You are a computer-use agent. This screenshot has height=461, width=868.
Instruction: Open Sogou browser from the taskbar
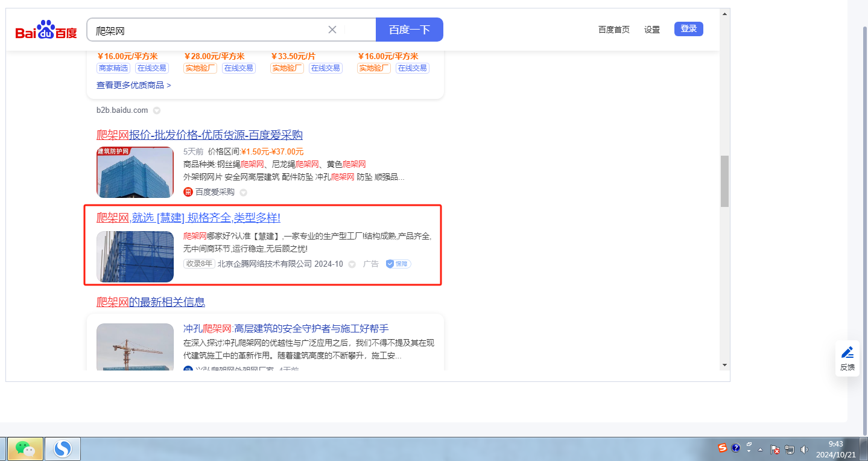pyautogui.click(x=63, y=448)
